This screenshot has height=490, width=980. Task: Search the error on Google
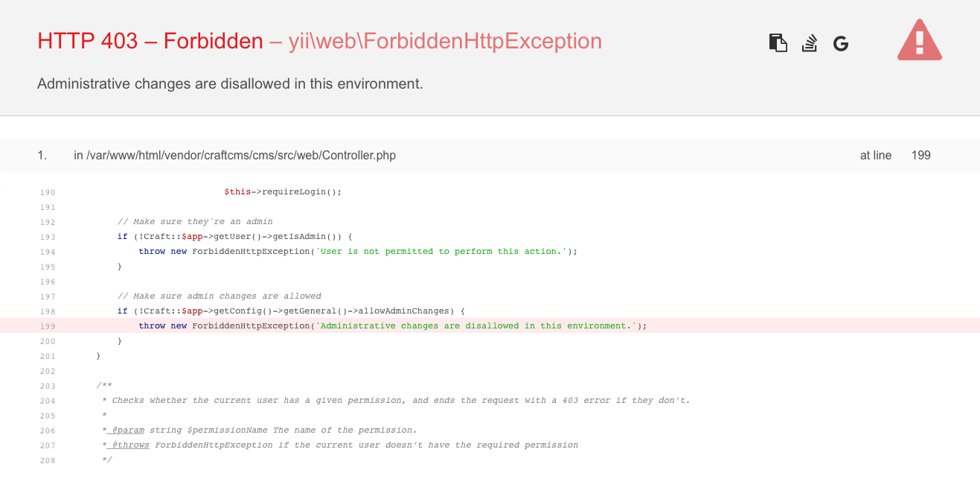tap(841, 44)
